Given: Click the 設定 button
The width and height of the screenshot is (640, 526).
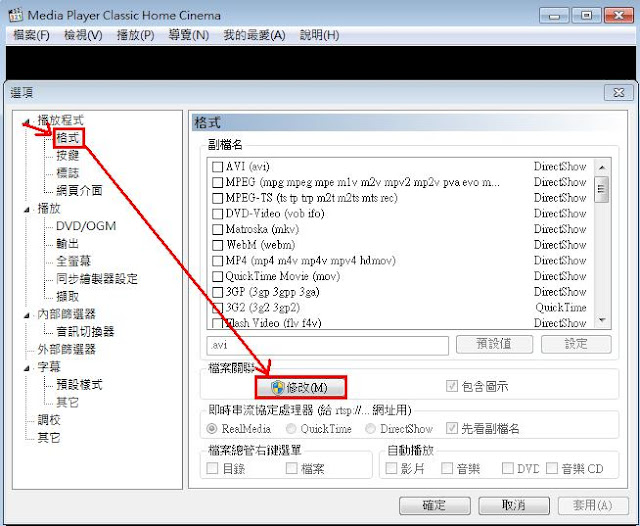Looking at the screenshot, I should point(576,344).
